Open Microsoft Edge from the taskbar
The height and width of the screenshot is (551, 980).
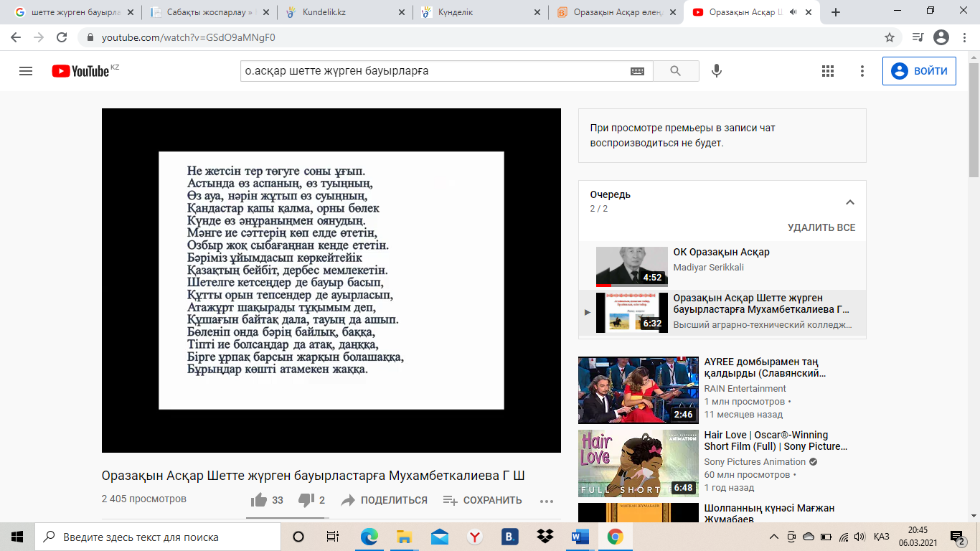tap(369, 537)
